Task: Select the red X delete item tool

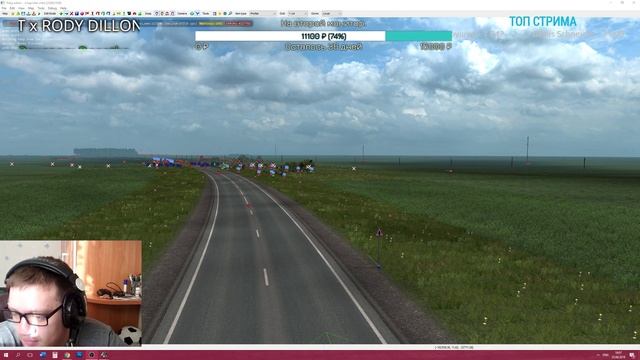Action: pyautogui.click(x=71, y=13)
